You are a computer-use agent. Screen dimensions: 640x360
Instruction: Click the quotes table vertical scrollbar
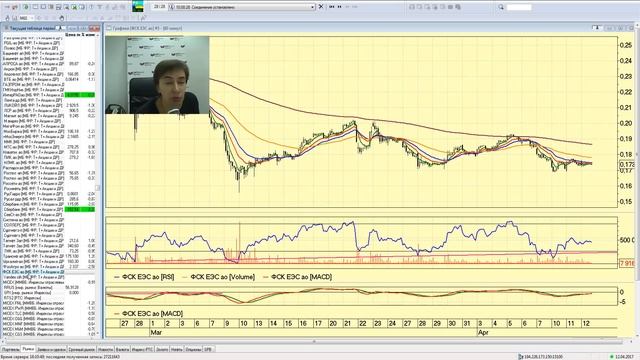(98, 186)
